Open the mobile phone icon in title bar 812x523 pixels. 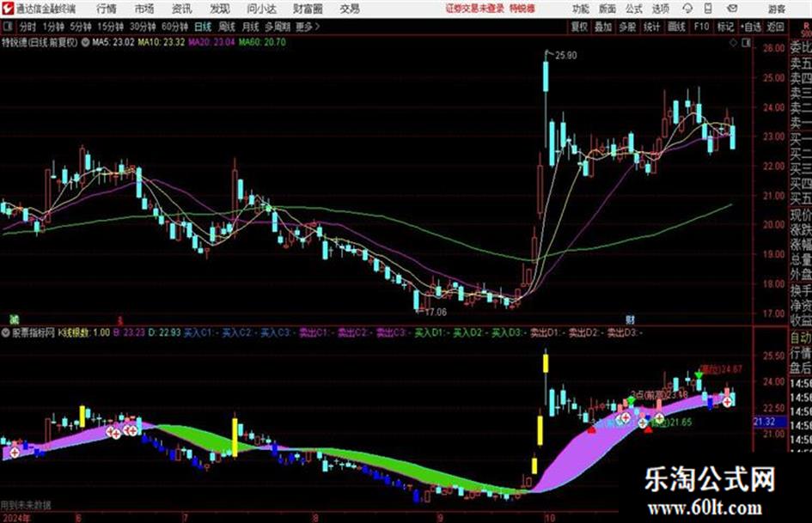[x=708, y=9]
